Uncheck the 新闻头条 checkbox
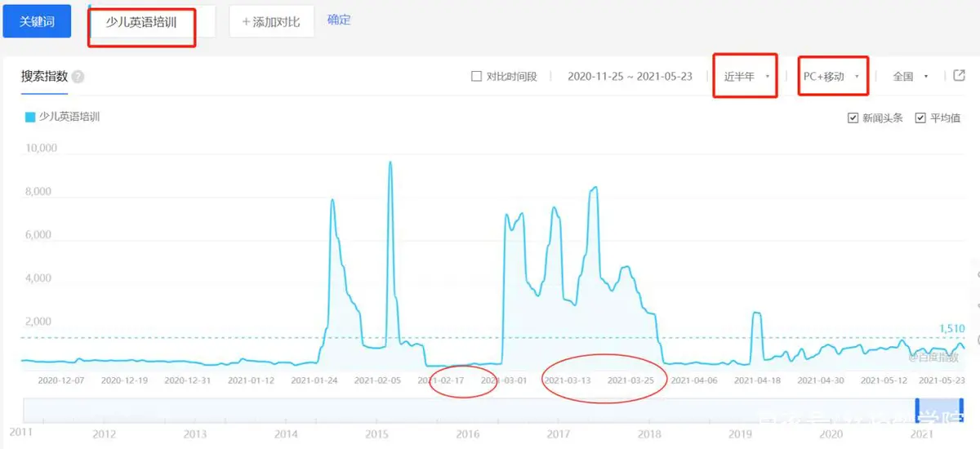 (853, 118)
